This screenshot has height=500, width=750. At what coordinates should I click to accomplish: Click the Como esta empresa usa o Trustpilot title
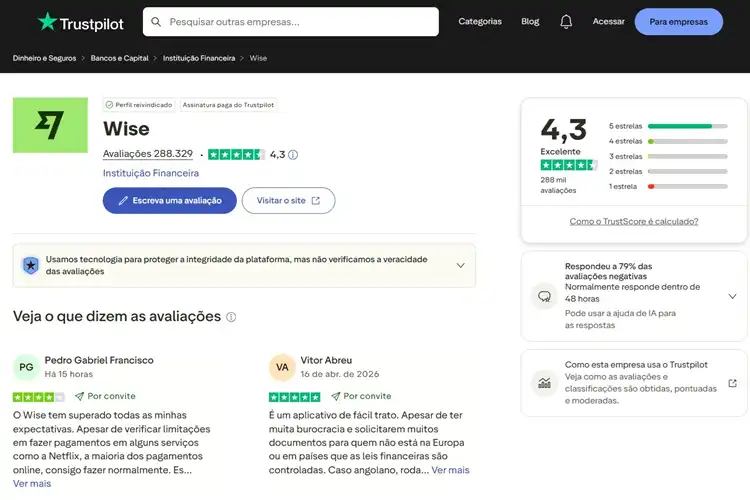coord(636,365)
